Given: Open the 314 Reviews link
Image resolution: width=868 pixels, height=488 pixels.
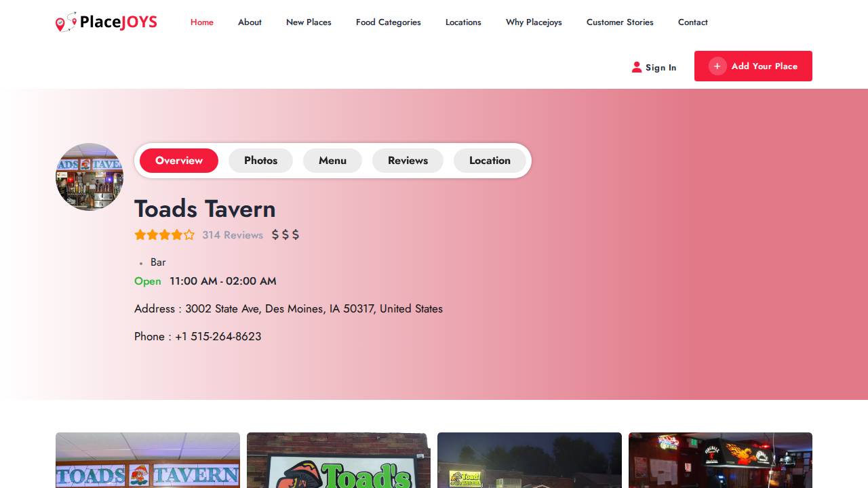Looking at the screenshot, I should (233, 235).
